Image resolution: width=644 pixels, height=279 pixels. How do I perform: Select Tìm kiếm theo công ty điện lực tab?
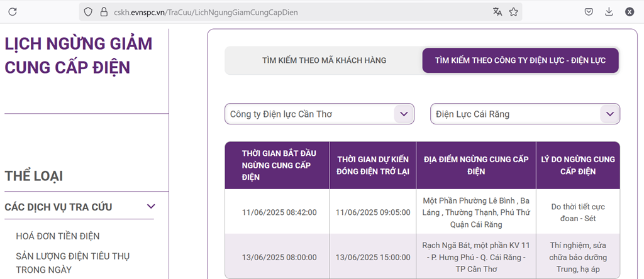pos(520,60)
